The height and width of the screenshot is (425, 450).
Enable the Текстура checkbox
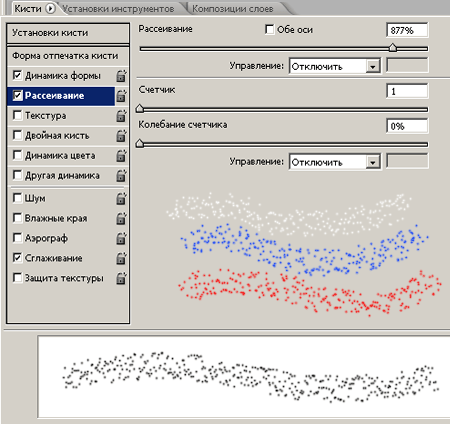coord(17,115)
